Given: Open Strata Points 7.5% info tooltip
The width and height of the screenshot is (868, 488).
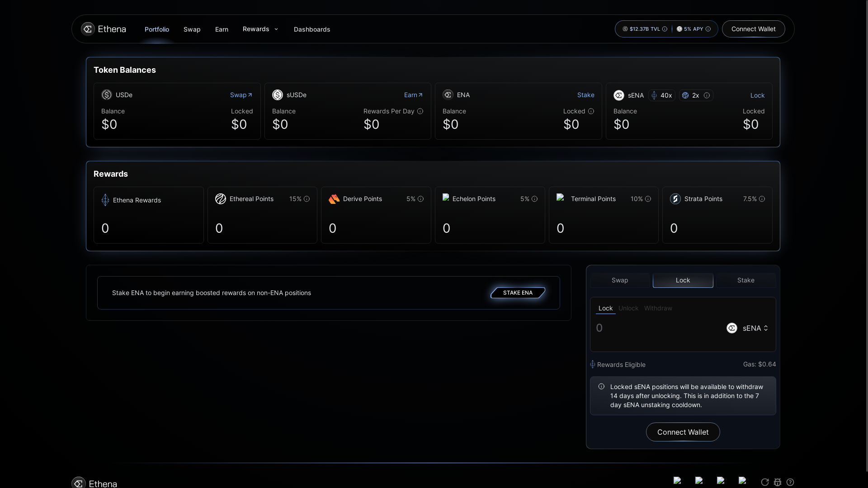Looking at the screenshot, I should (762, 199).
